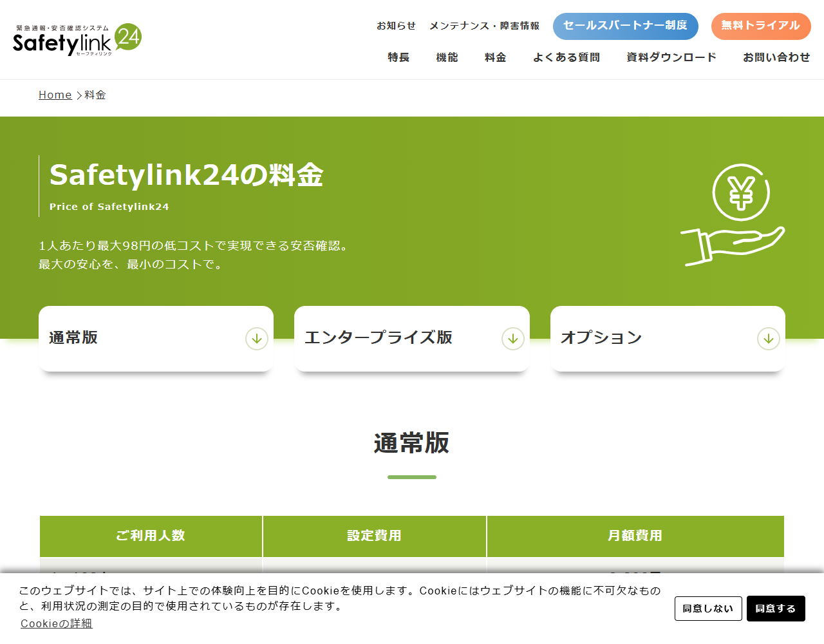Jump to オプション section card
The height and width of the screenshot is (644, 824).
point(668,339)
